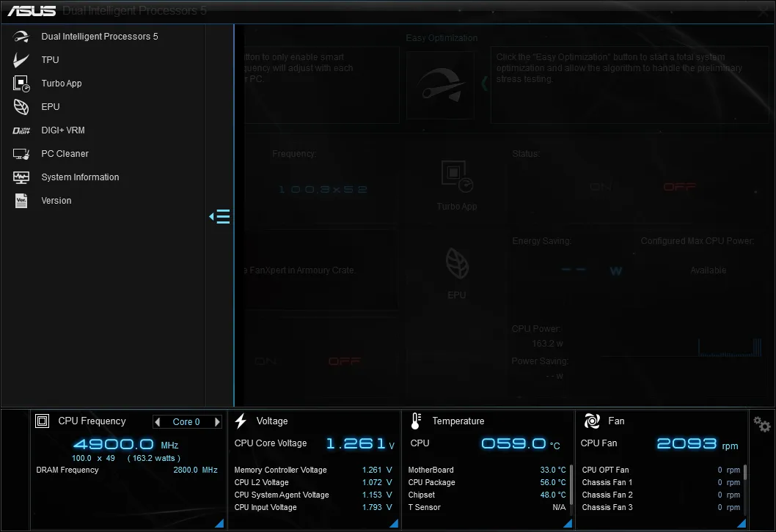Select Version menu entry

56,201
